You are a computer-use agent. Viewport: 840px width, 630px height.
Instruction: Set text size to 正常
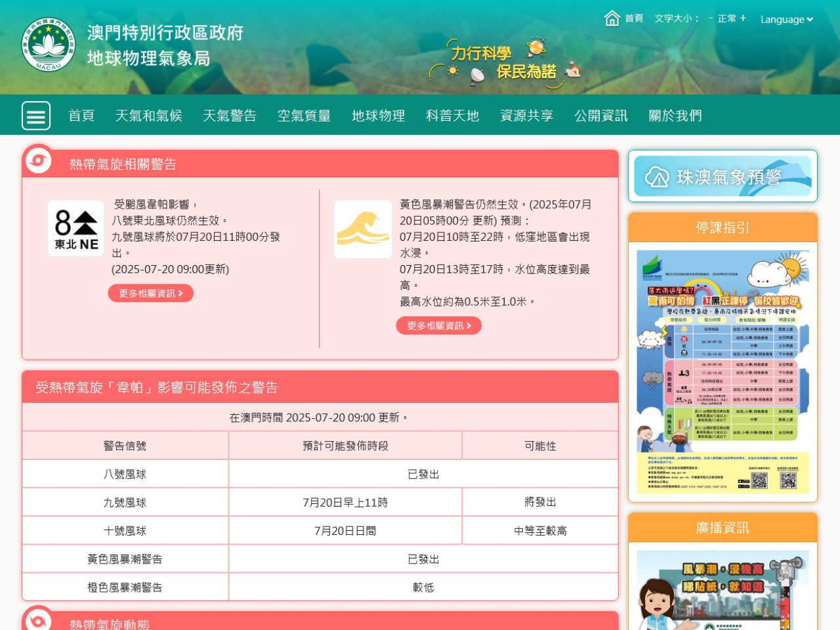click(727, 18)
